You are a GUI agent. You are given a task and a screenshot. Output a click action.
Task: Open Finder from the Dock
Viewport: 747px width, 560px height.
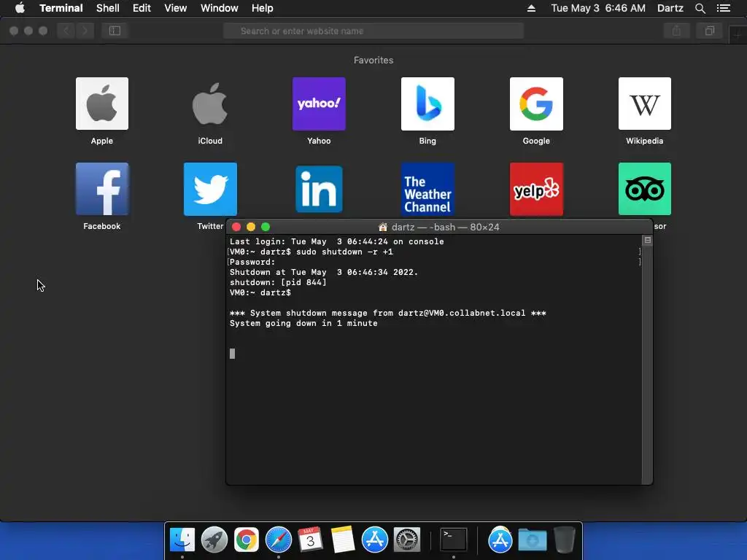point(182,540)
